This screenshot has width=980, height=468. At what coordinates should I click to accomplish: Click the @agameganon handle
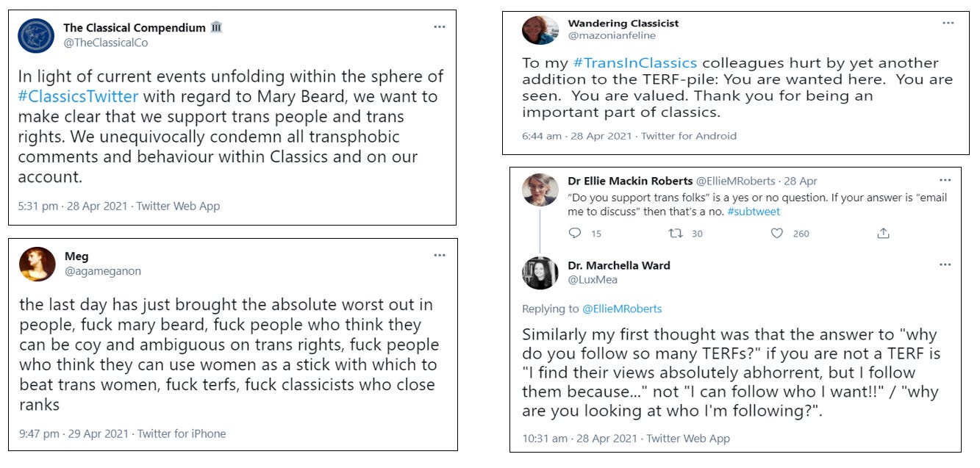point(102,271)
